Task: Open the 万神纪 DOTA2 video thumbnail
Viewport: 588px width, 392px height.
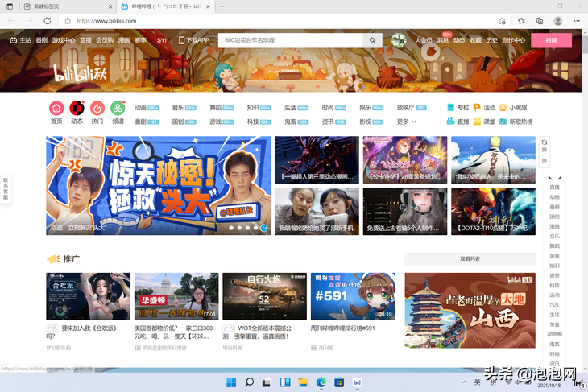Action: pos(493,212)
